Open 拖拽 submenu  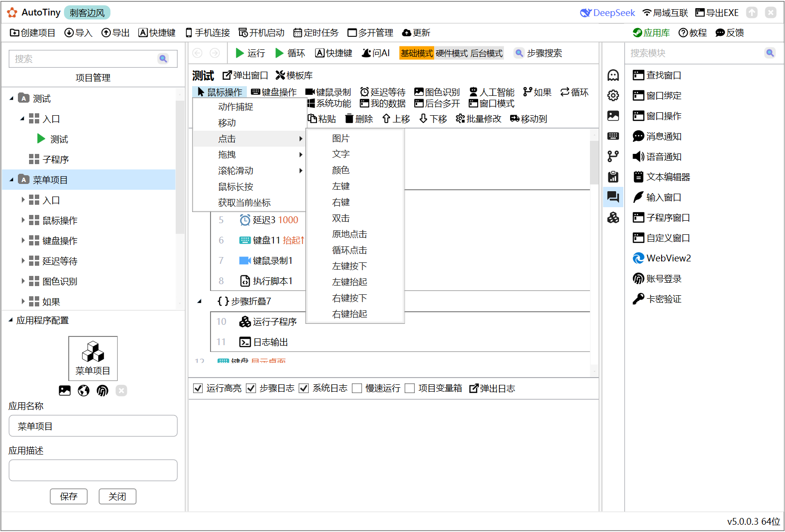(249, 154)
